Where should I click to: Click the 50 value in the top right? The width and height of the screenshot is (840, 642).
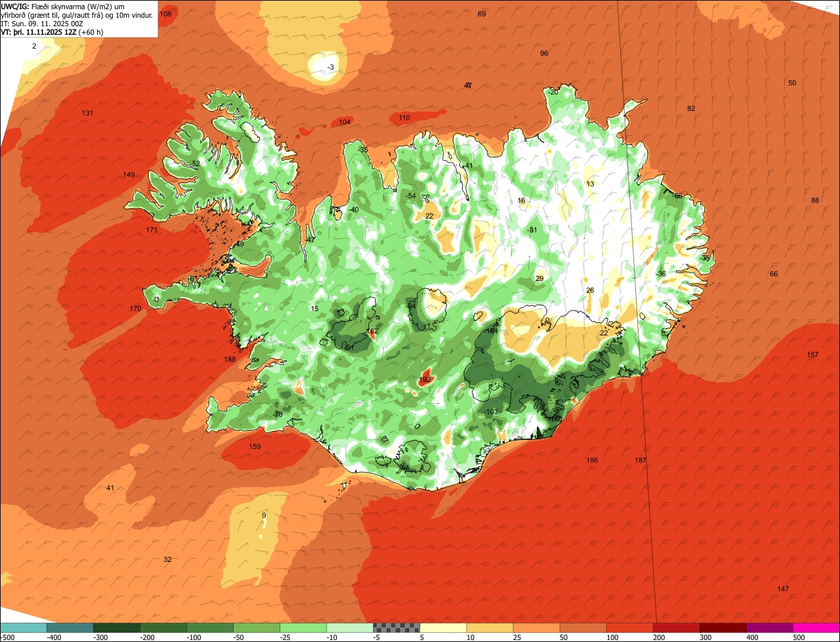792,83
